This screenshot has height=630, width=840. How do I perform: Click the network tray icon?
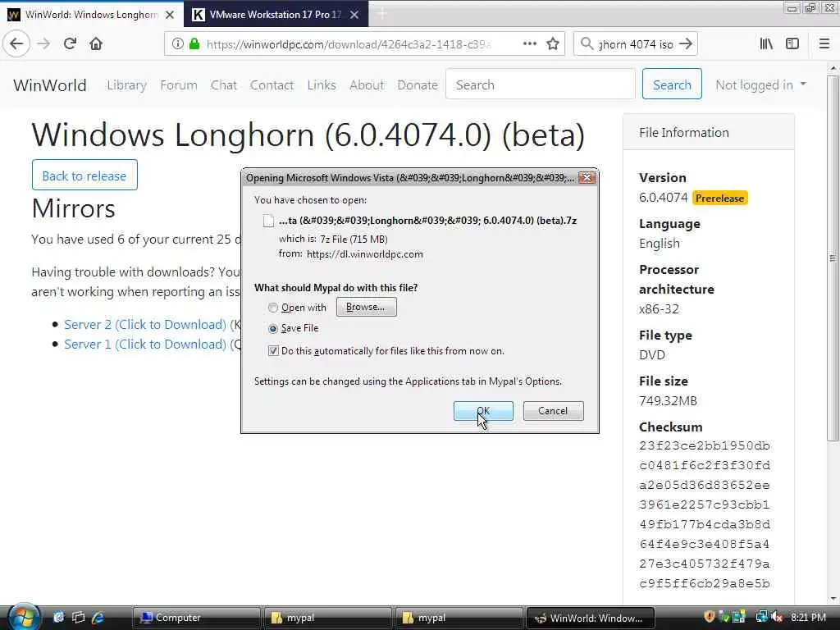[761, 617]
